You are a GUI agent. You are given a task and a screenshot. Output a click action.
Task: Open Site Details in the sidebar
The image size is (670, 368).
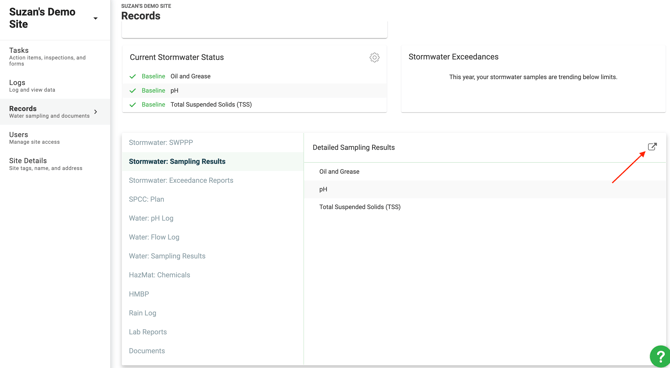pos(55,164)
